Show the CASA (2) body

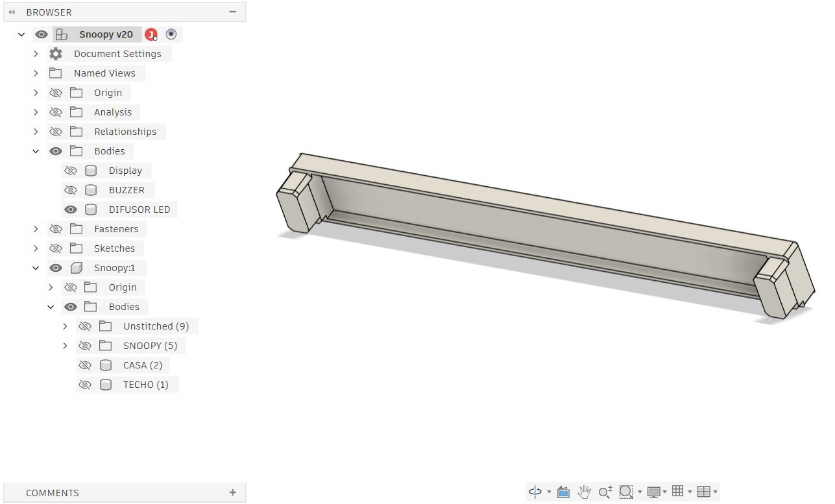click(x=85, y=365)
